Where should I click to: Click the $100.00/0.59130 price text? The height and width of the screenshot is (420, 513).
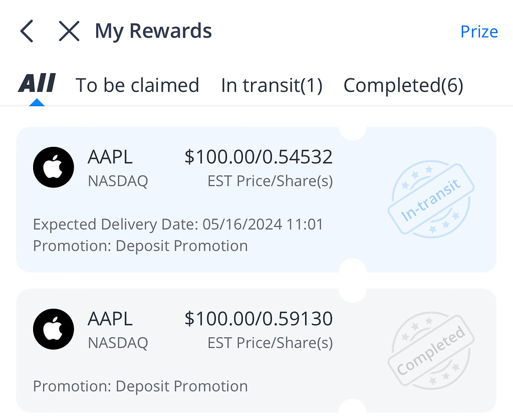coord(261,318)
